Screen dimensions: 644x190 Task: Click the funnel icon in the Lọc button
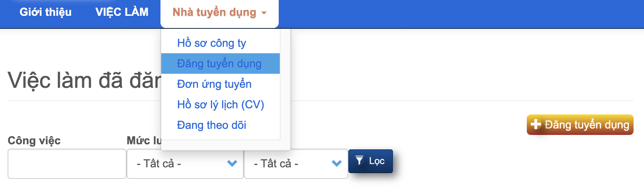click(359, 160)
